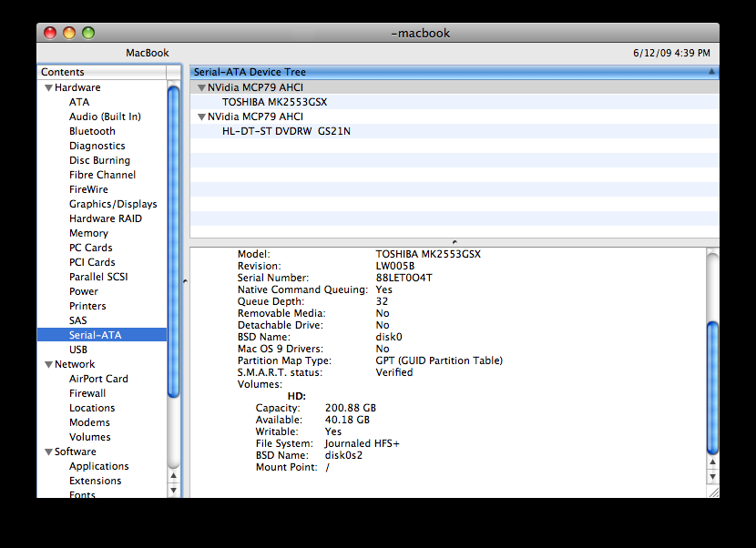This screenshot has width=756, height=548.
Task: Click S.M.A.R.T. status Verified value
Action: coord(394,372)
